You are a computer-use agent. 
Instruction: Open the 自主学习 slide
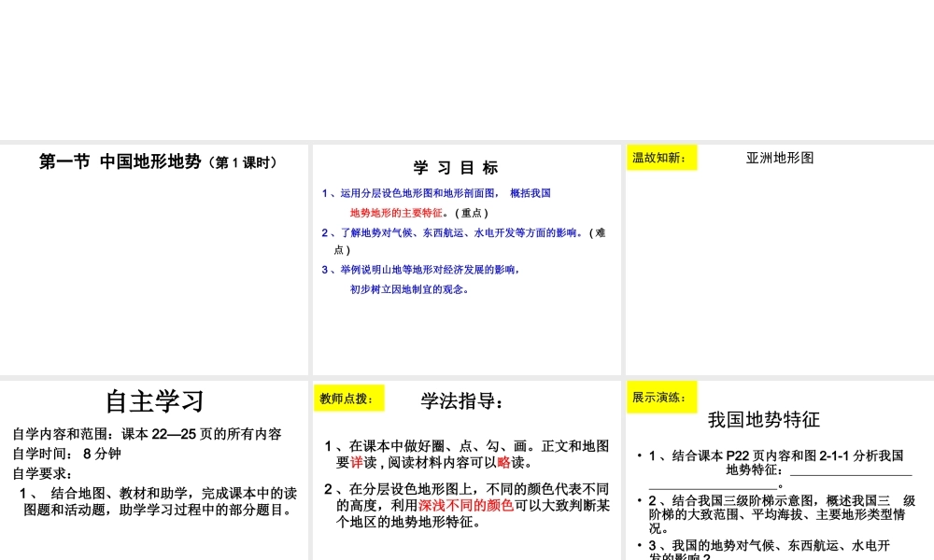pos(154,470)
